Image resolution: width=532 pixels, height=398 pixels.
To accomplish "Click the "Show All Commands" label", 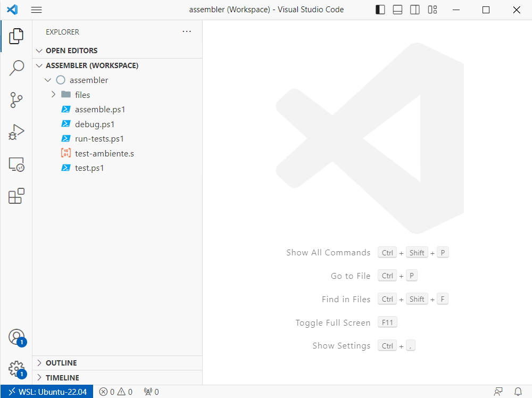I will pyautogui.click(x=328, y=252).
